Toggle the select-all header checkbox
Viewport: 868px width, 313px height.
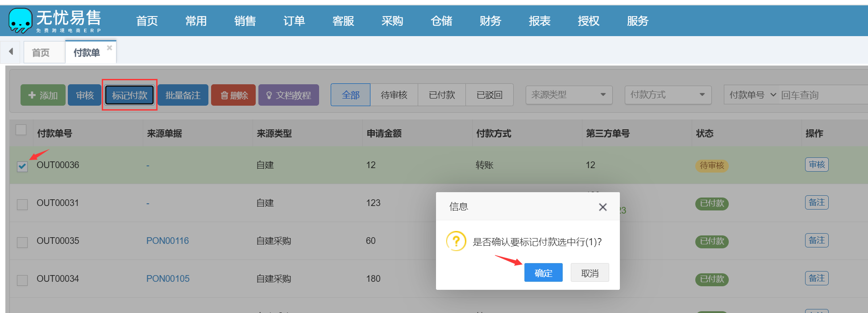coord(21,130)
